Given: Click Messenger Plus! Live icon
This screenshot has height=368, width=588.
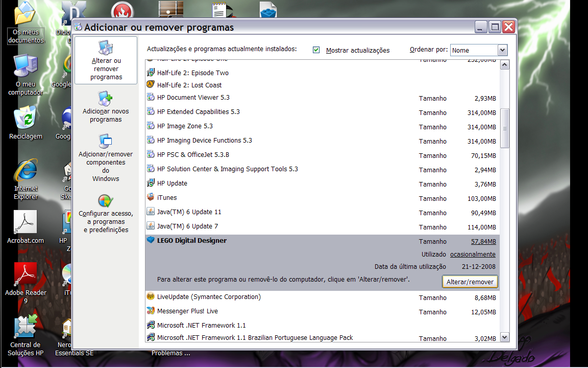Looking at the screenshot, I should 151,311.
